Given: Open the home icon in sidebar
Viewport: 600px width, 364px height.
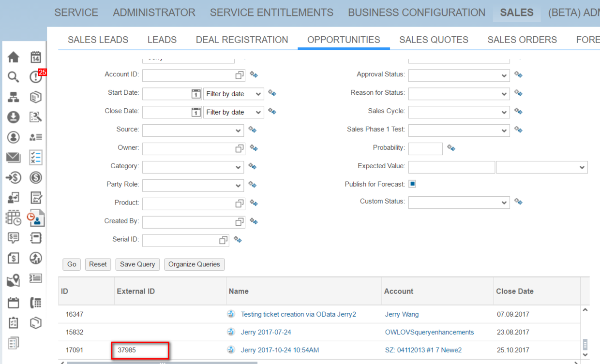Looking at the screenshot, I should pos(14,58).
